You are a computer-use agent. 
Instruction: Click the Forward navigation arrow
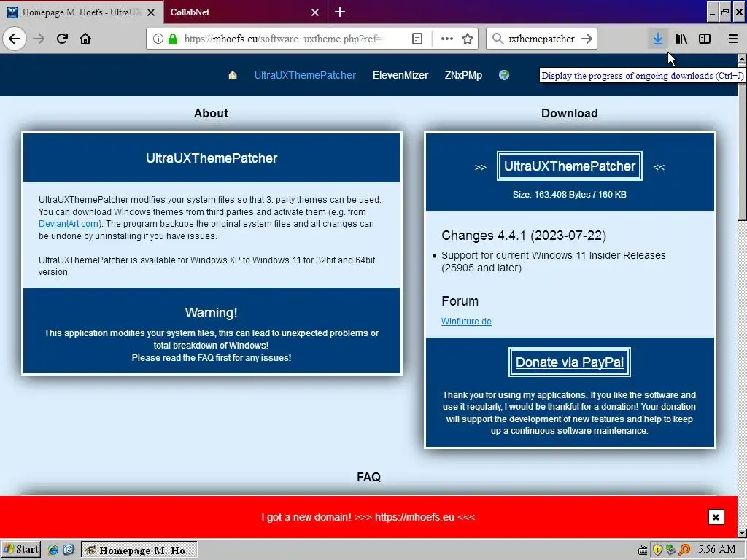(x=39, y=39)
